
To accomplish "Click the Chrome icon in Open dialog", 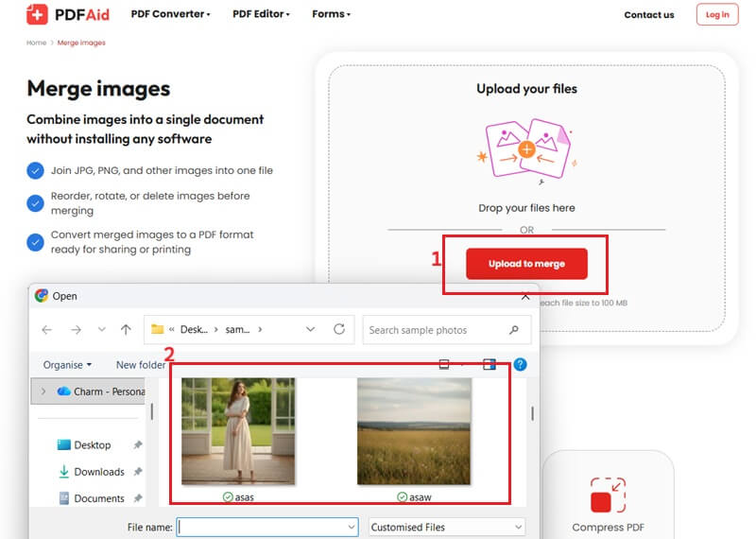I will click(42, 296).
